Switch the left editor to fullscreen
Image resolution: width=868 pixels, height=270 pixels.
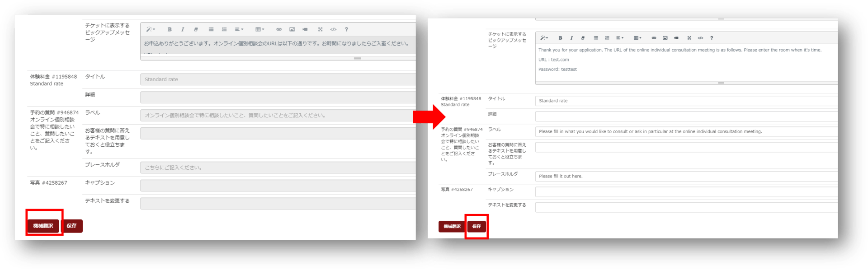(320, 29)
